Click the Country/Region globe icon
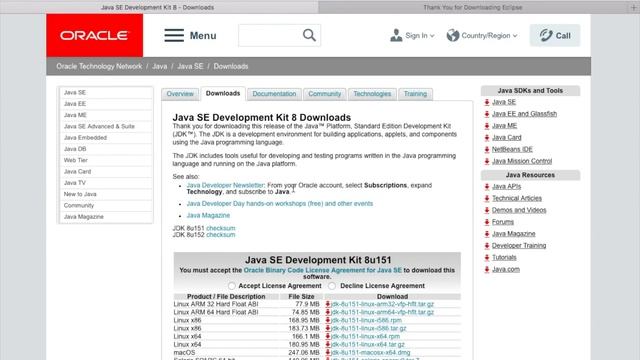The image size is (640, 360). tap(453, 36)
